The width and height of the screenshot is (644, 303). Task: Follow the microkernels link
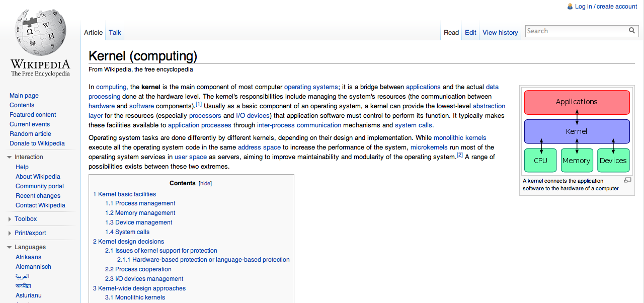(x=429, y=147)
